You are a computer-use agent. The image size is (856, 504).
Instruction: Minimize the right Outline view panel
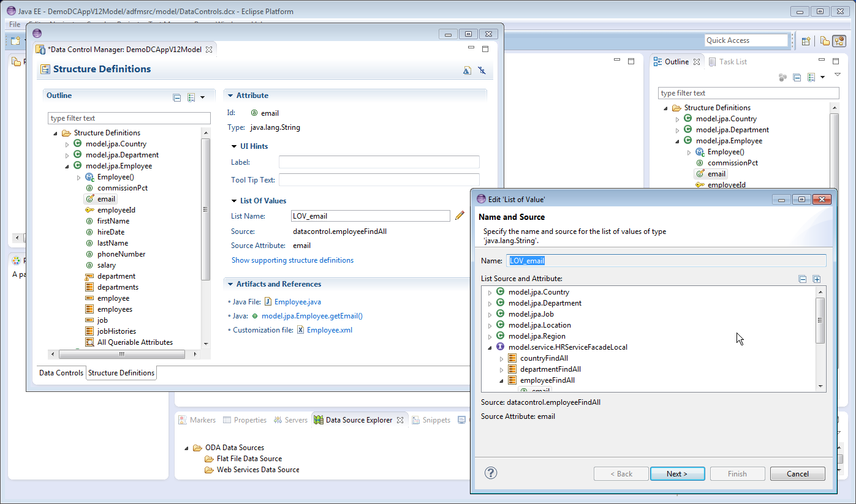point(822,61)
